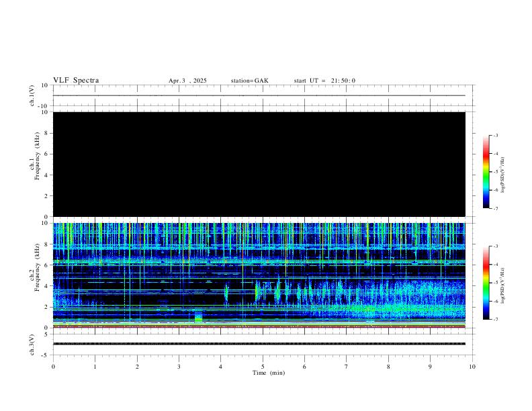Click the "start UT = 21:50:0" text
This screenshot has height=411, width=532.
click(324, 81)
